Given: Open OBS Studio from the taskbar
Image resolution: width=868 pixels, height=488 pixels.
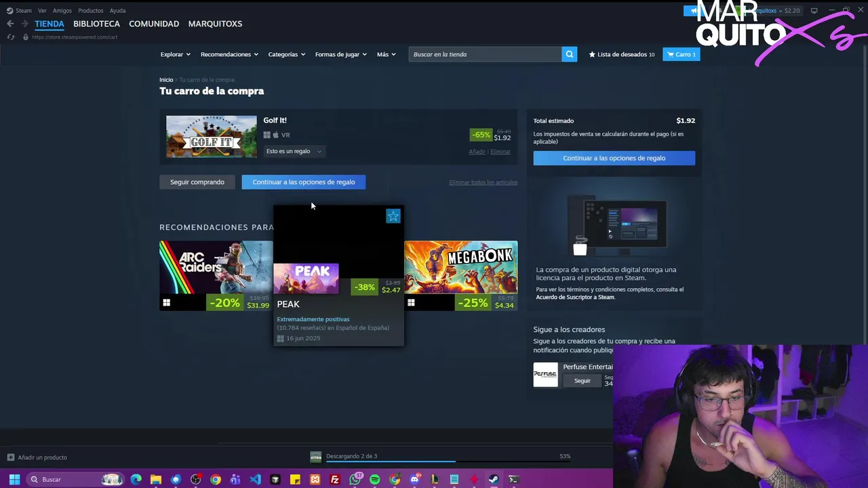Looking at the screenshot, I should point(196,479).
